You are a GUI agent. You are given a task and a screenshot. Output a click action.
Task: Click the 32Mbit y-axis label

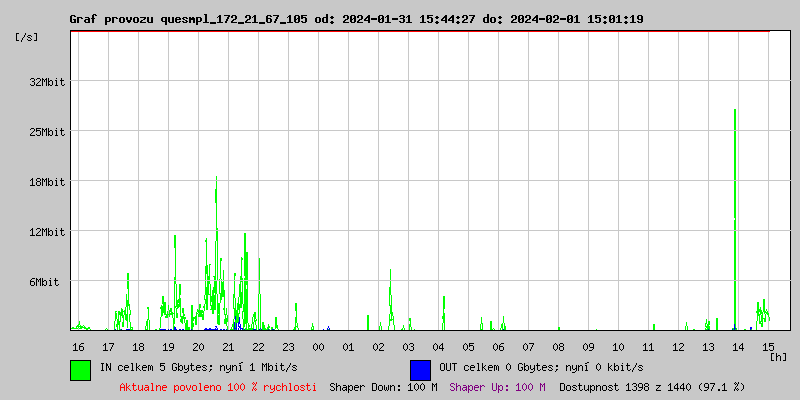click(46, 82)
